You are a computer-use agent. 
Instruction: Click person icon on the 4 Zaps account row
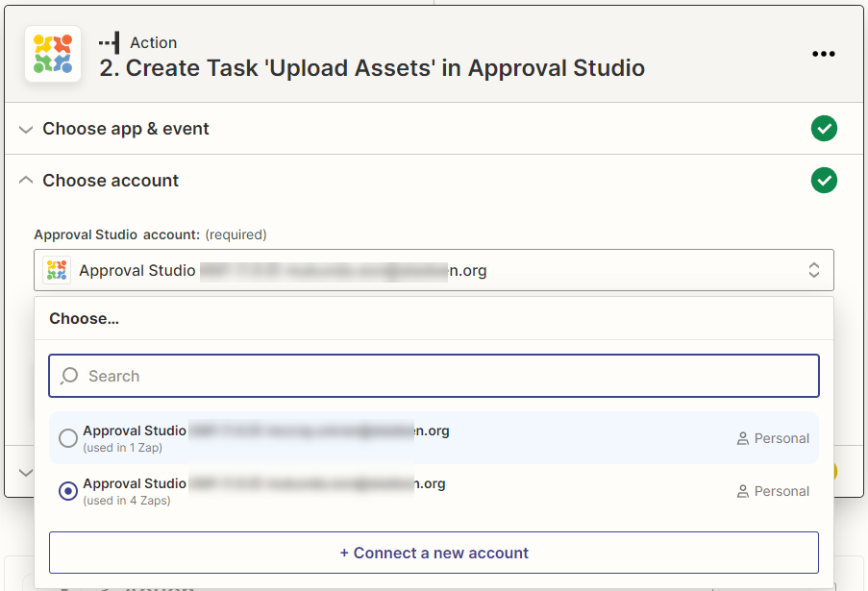[x=742, y=491]
